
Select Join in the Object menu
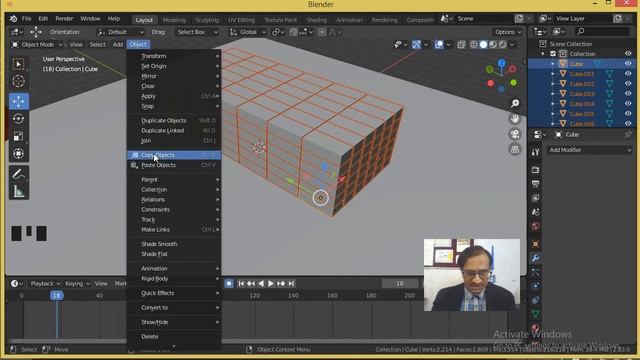click(x=174, y=140)
